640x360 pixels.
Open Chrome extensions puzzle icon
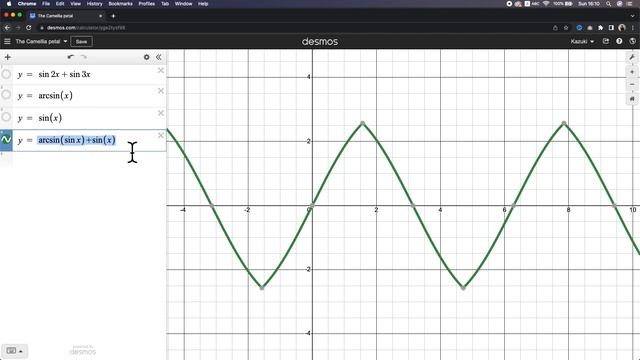tap(600, 28)
